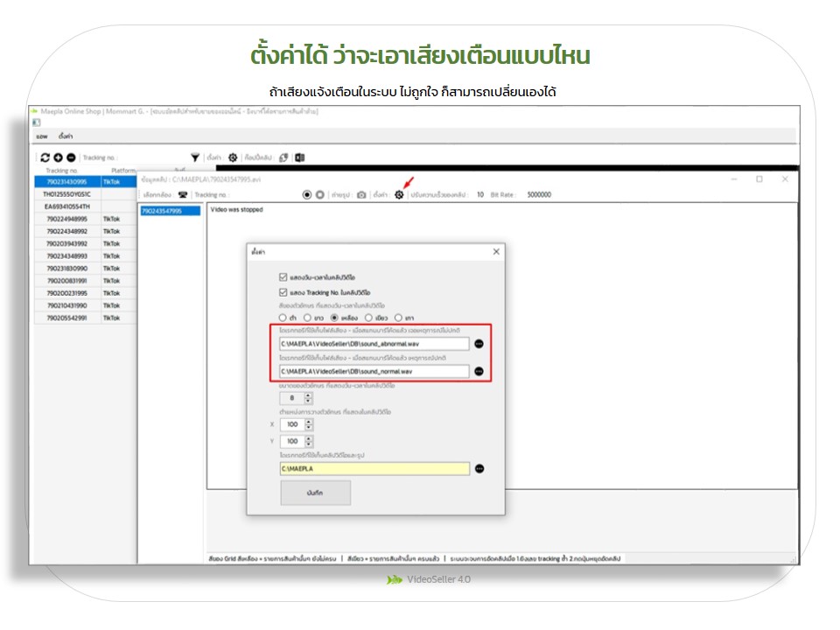Click the camera snapshot icon
The image size is (840, 630).
[x=361, y=195]
